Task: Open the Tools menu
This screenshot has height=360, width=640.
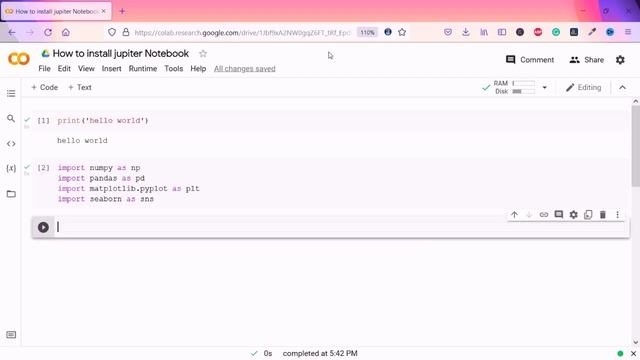Action: (x=173, y=69)
